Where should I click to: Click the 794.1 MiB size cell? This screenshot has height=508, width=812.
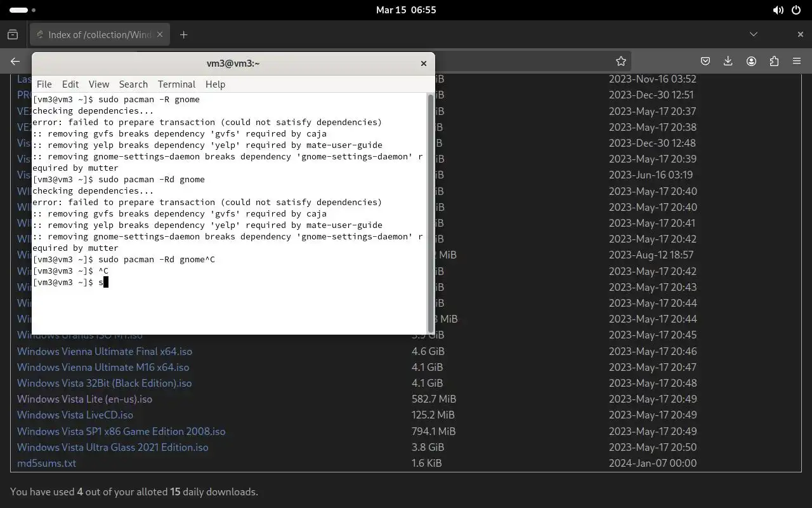pyautogui.click(x=434, y=431)
